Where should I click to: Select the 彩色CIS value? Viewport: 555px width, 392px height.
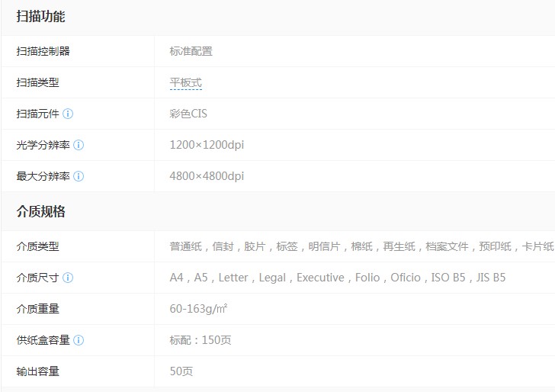pos(188,114)
